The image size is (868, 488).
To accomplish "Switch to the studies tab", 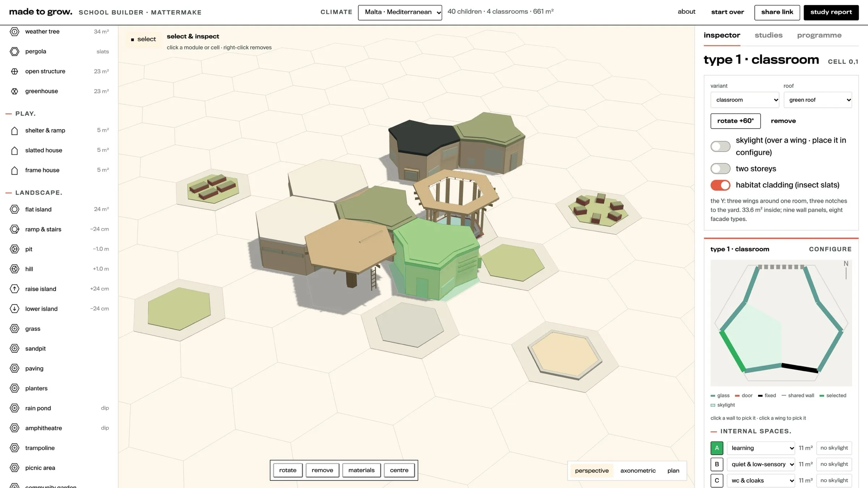I will click(768, 35).
